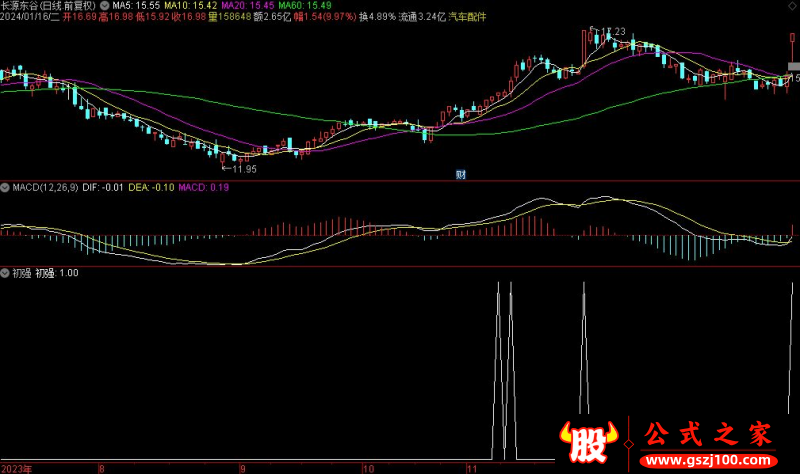Click the MACD(12,26,9) parameter label
The height and width of the screenshot is (474, 800).
[x=43, y=187]
